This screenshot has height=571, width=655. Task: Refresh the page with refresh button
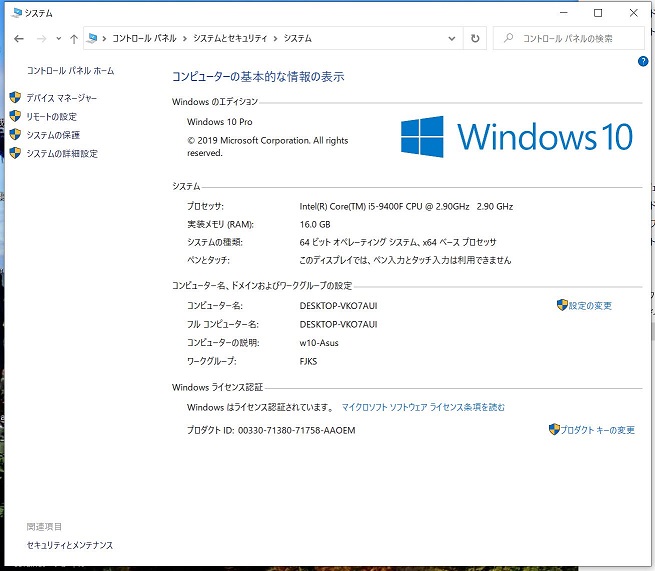coord(475,38)
